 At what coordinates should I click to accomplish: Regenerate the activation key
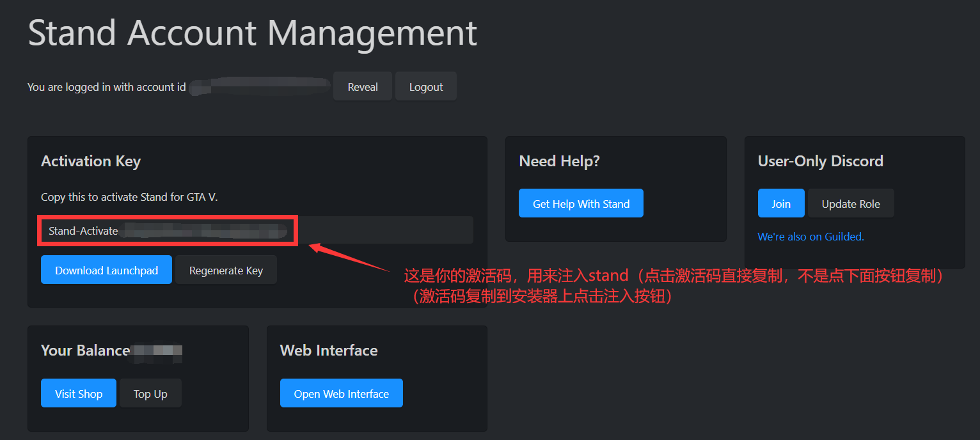[x=226, y=270]
